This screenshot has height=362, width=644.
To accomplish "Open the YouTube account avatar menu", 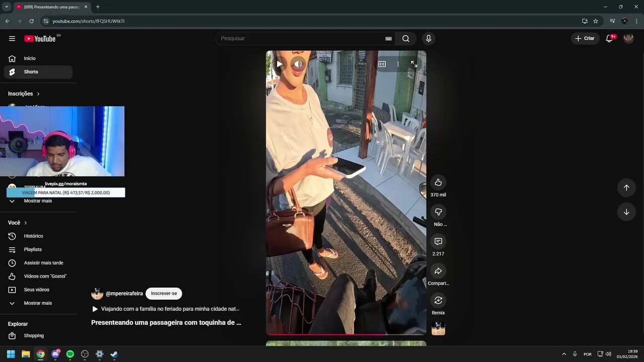I will (628, 39).
